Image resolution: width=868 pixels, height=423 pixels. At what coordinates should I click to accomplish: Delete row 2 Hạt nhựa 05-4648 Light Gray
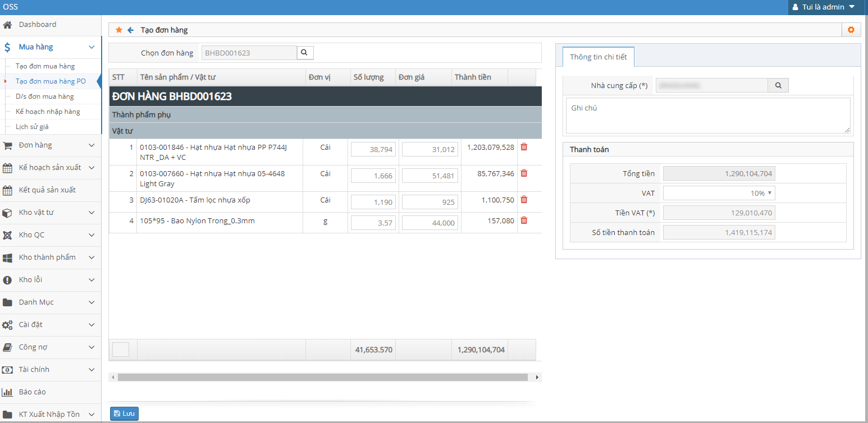click(524, 173)
